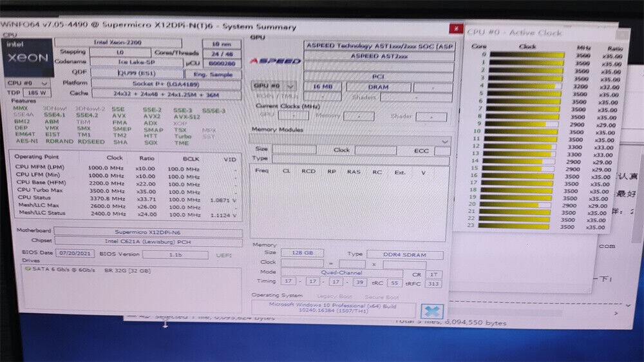
Task: Click the Core 9 clock bar at 2900 MHz
Action: pos(521,123)
